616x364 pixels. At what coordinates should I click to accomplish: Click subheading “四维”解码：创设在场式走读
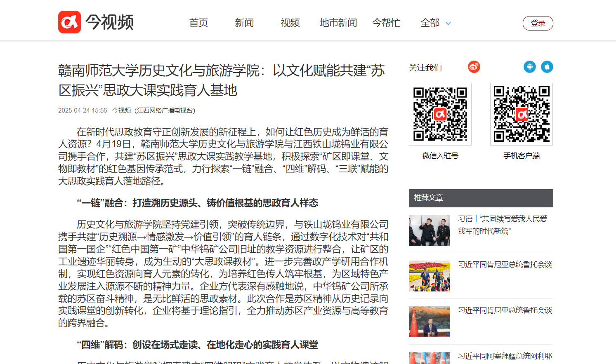pyautogui.click(x=198, y=345)
